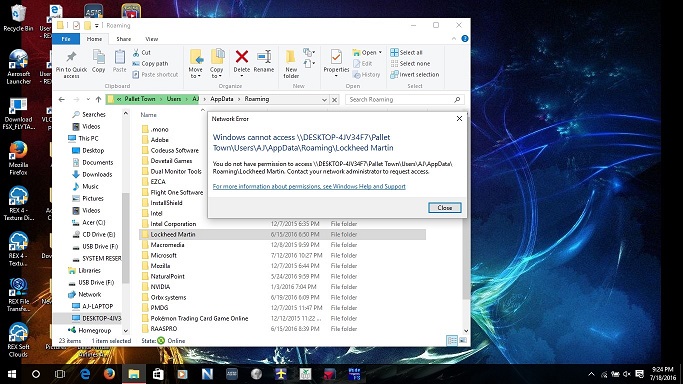Click the Help question mark icon
The image size is (683, 384).
pyautogui.click(x=465, y=39)
